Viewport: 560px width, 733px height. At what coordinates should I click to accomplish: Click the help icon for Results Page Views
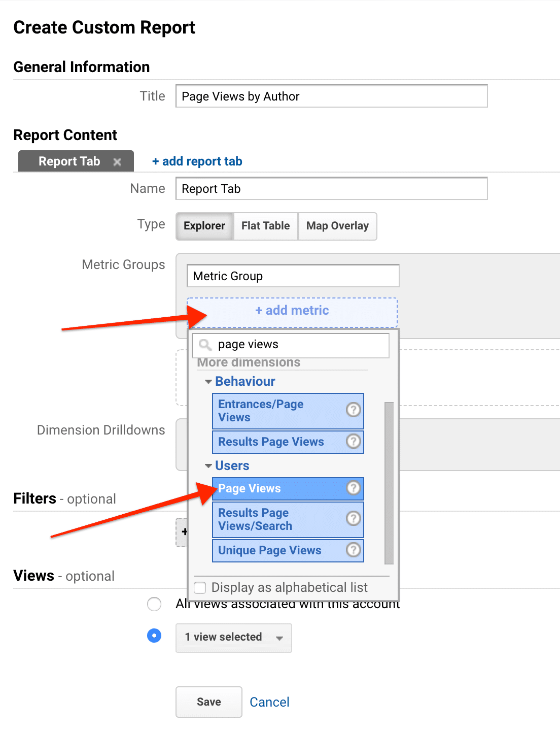354,442
